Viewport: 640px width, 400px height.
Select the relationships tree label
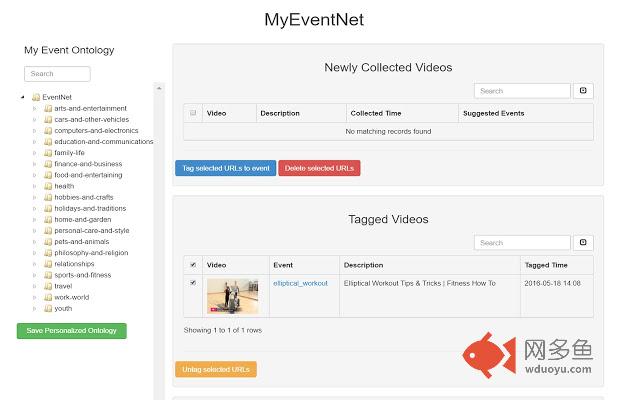[x=74, y=264]
